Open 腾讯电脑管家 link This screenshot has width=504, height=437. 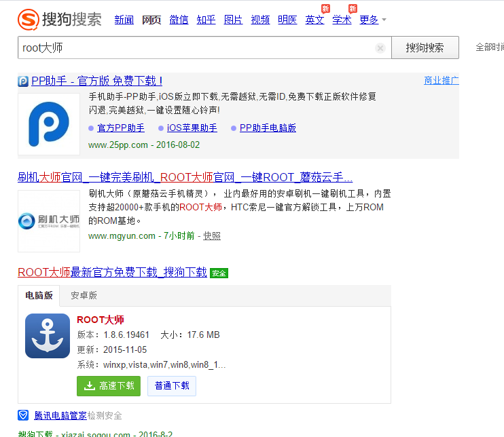click(60, 416)
